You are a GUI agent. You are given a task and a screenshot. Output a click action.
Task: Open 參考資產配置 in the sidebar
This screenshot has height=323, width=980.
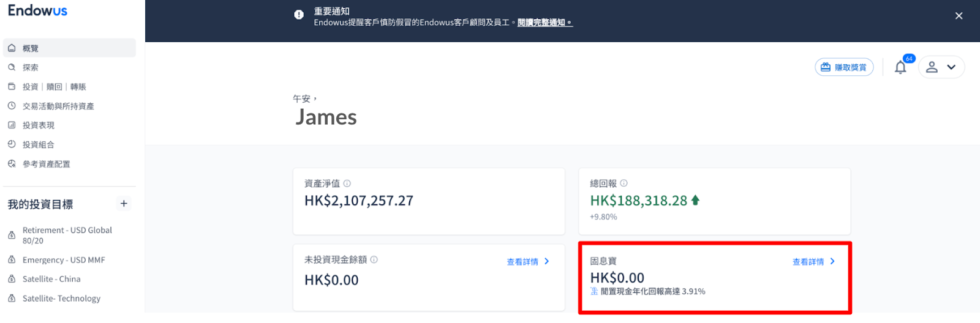(47, 164)
